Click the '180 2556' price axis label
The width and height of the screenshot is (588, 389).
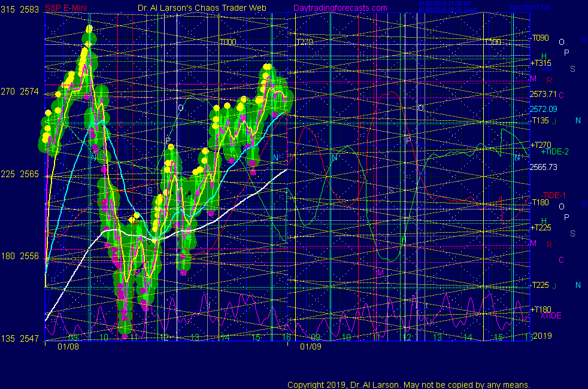(x=20, y=256)
